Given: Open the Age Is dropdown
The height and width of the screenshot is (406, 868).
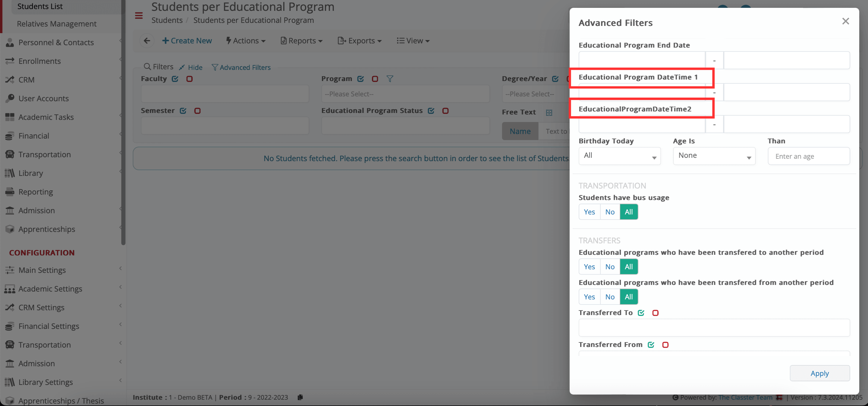Looking at the screenshot, I should pos(714,156).
